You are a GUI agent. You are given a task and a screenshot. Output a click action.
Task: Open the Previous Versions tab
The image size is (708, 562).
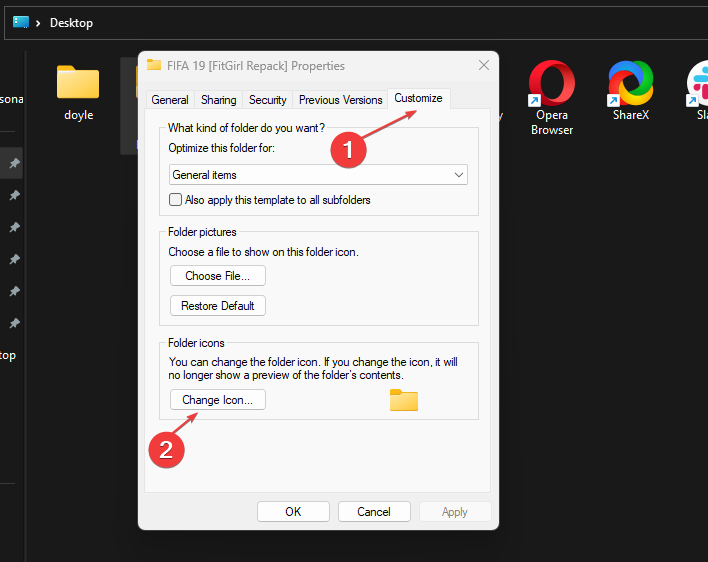340,100
